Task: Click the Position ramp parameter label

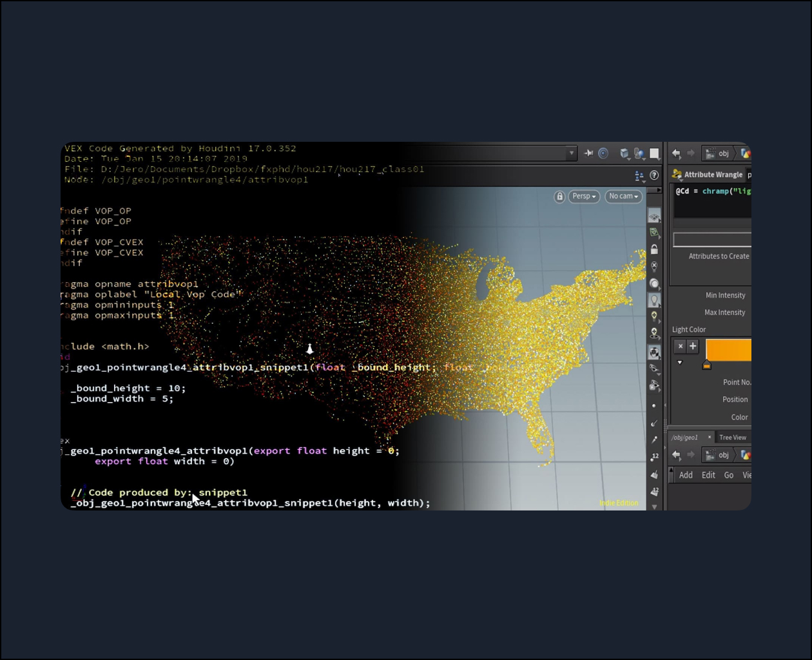Action: (x=735, y=400)
